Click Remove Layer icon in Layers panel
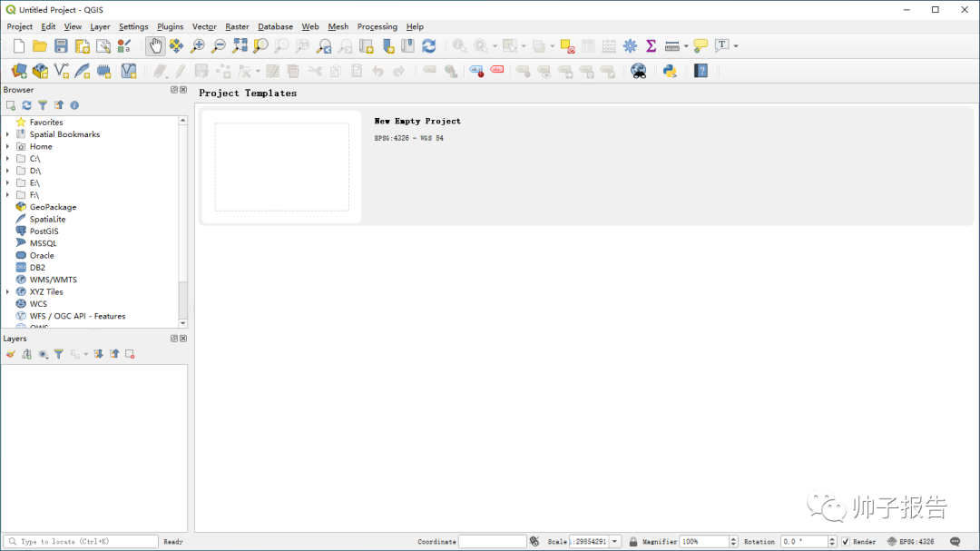 [130, 354]
